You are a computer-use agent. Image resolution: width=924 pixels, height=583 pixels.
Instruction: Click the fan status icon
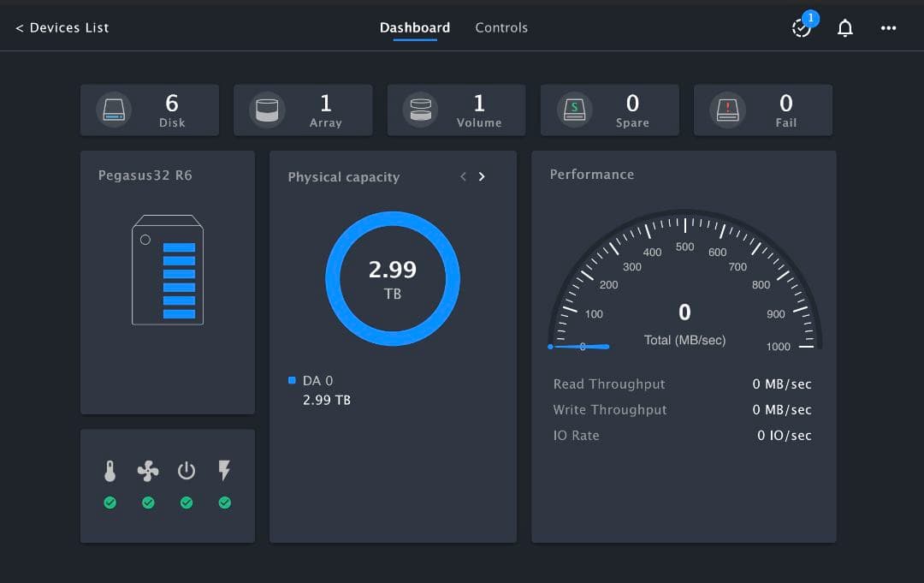point(148,471)
